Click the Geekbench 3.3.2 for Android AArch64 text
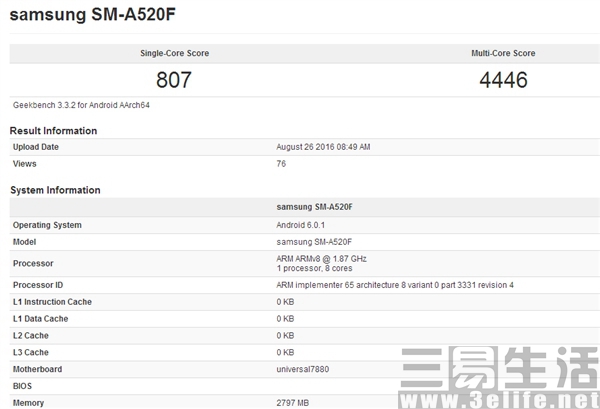This screenshot has width=600, height=409. click(81, 105)
